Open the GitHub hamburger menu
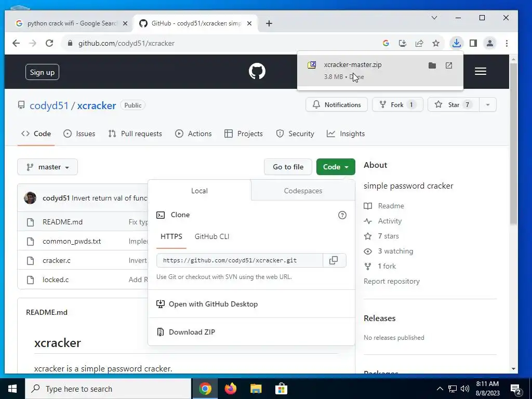Viewport: 532px width, 399px height. coord(481,71)
